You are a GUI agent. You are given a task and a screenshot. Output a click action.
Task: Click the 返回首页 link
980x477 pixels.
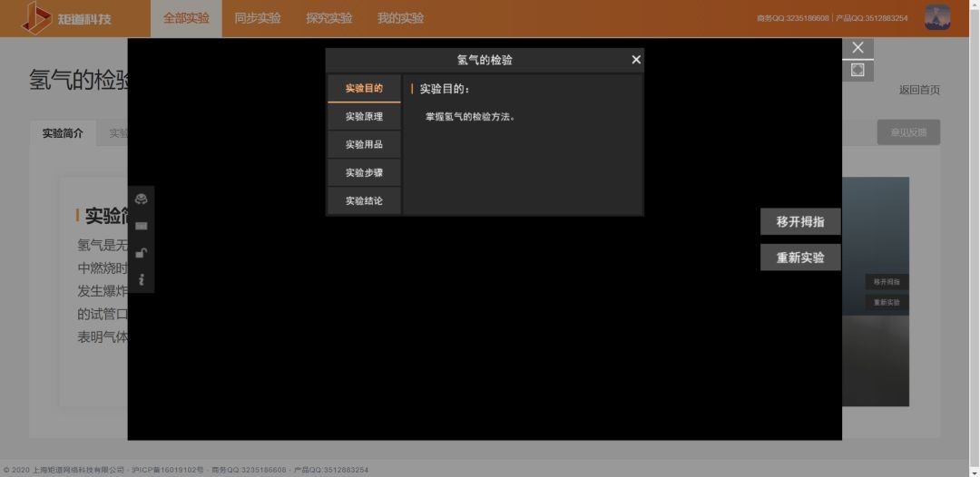pos(919,90)
